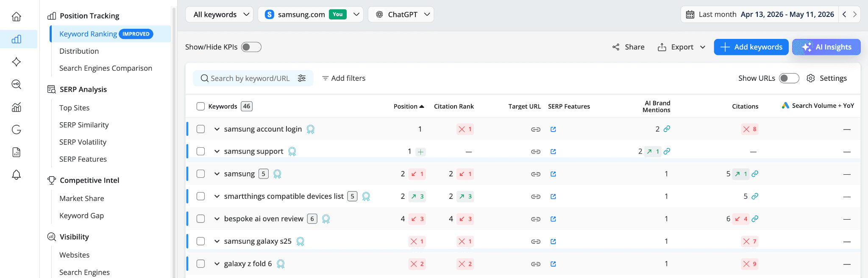The image size is (868, 278).
Task: Open external link for samsung account login
Action: click(x=553, y=129)
